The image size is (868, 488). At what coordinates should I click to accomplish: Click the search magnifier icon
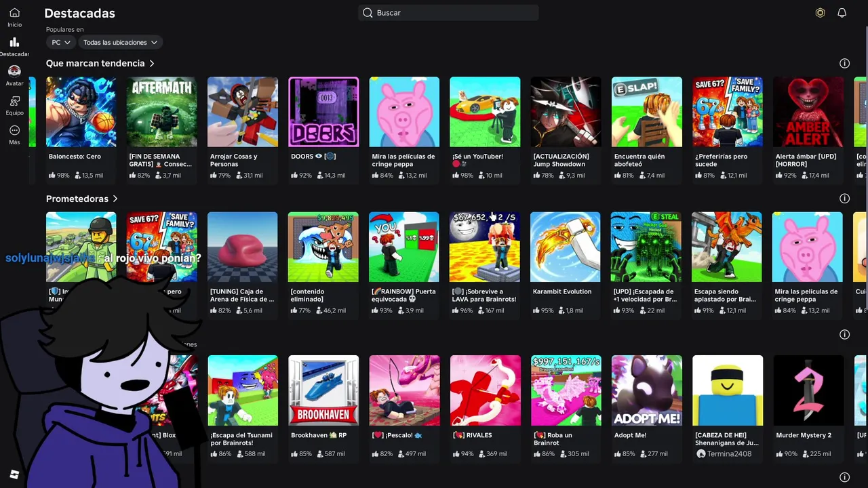point(368,13)
